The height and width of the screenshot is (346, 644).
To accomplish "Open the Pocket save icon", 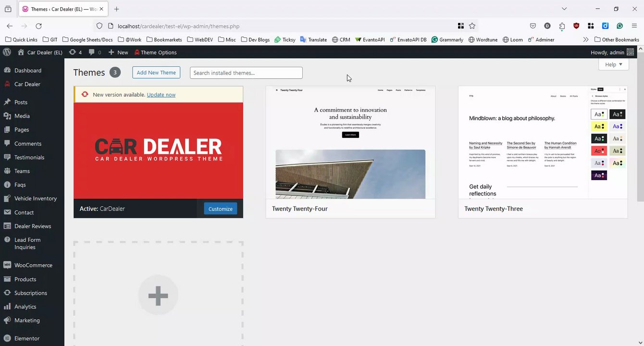I will coord(533,26).
